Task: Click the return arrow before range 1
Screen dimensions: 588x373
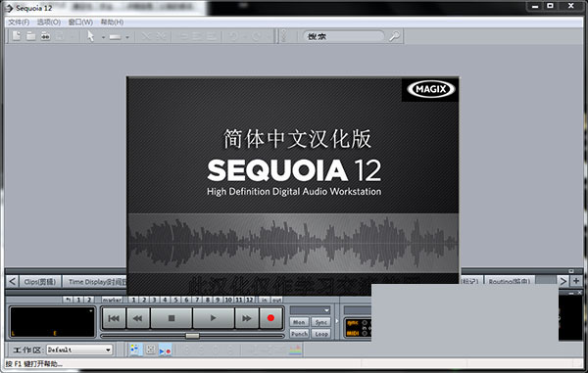Action: (x=68, y=300)
